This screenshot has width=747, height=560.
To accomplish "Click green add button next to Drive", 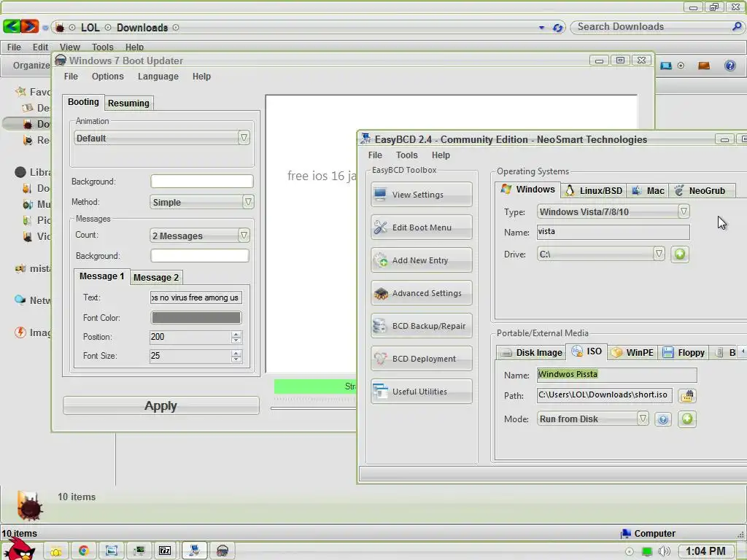I will coord(680,254).
